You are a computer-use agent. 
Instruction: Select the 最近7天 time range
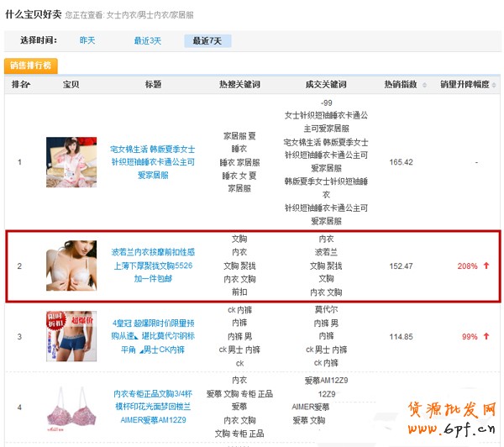tap(207, 40)
